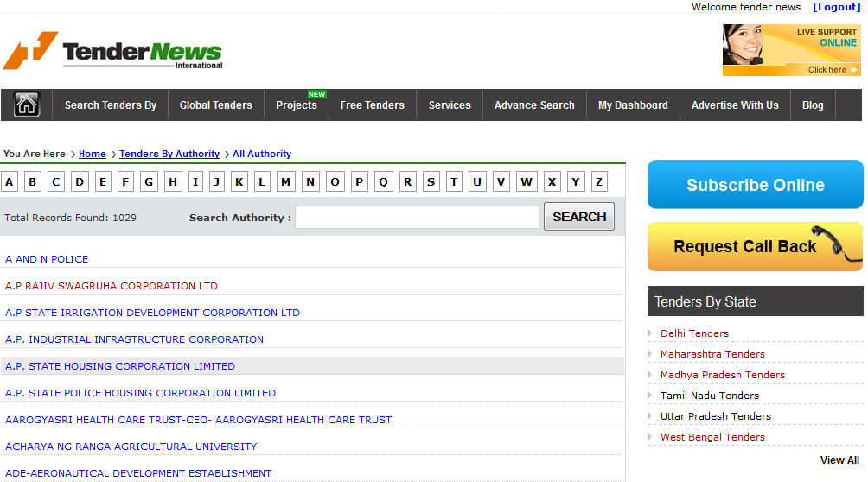
Task: Open the TenderNews International logo
Action: (113, 51)
